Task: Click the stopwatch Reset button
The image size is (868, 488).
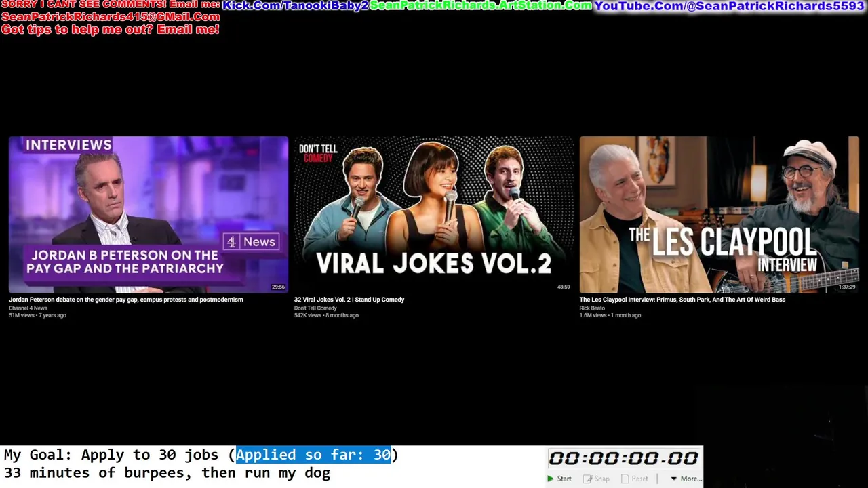Action: (x=635, y=479)
